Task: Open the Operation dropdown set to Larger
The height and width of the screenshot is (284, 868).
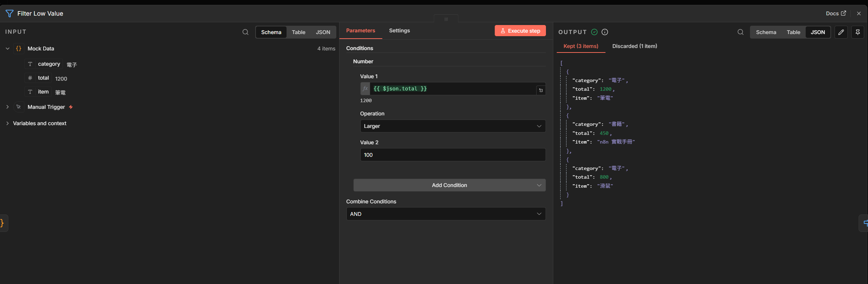Action: [453, 126]
